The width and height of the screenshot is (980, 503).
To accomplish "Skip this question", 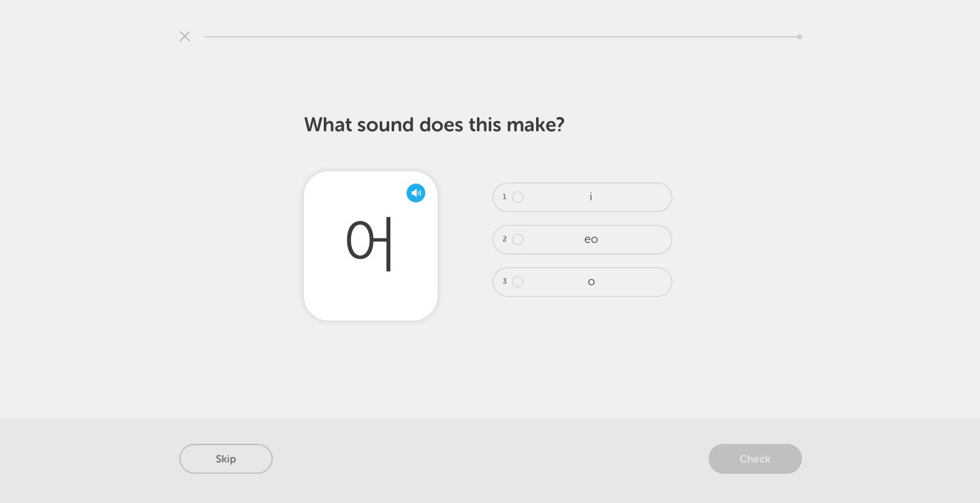I will click(x=226, y=459).
